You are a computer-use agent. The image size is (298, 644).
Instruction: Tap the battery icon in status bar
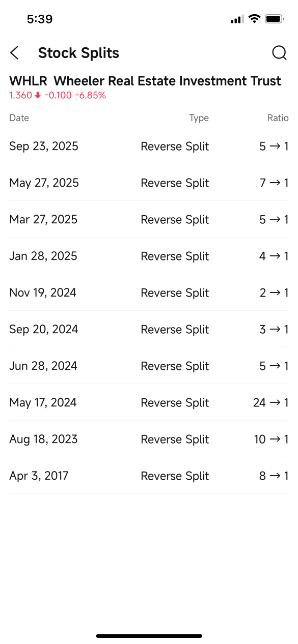coord(275,19)
